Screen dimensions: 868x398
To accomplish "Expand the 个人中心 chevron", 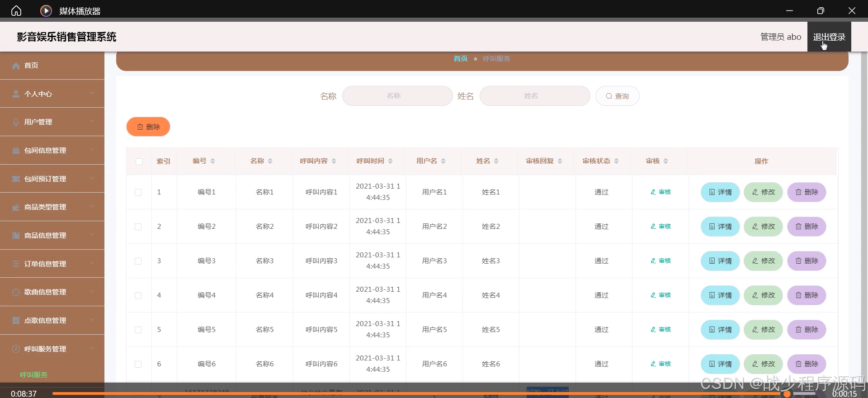I will [x=92, y=93].
